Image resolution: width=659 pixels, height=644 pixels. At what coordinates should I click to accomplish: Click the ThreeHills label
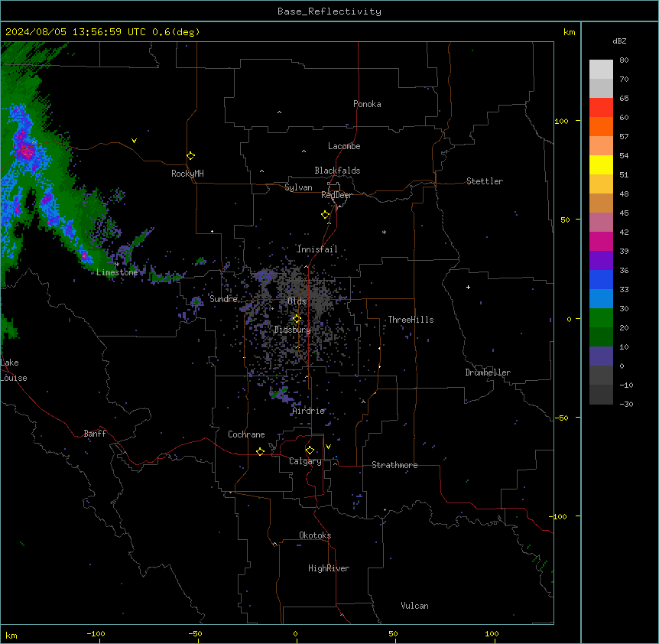[x=411, y=320]
